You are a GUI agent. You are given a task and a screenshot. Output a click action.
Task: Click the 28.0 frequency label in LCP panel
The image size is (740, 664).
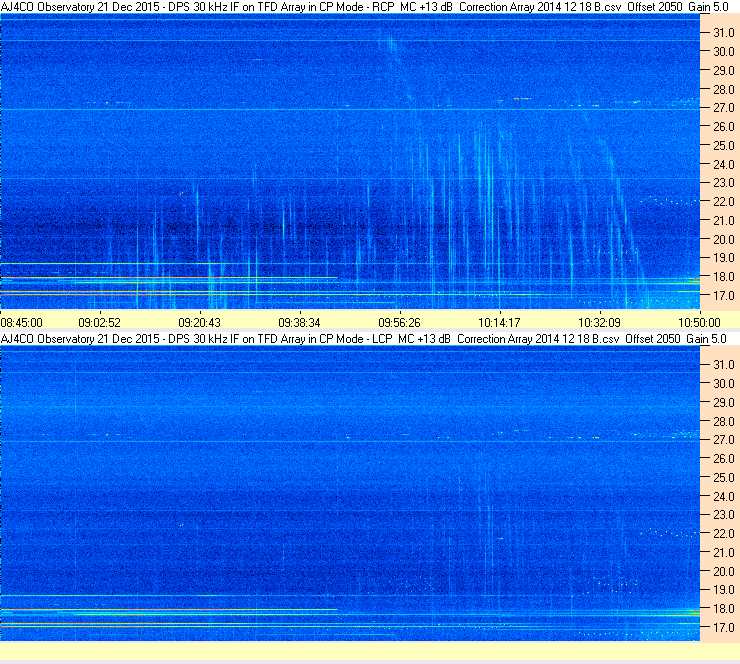(724, 421)
